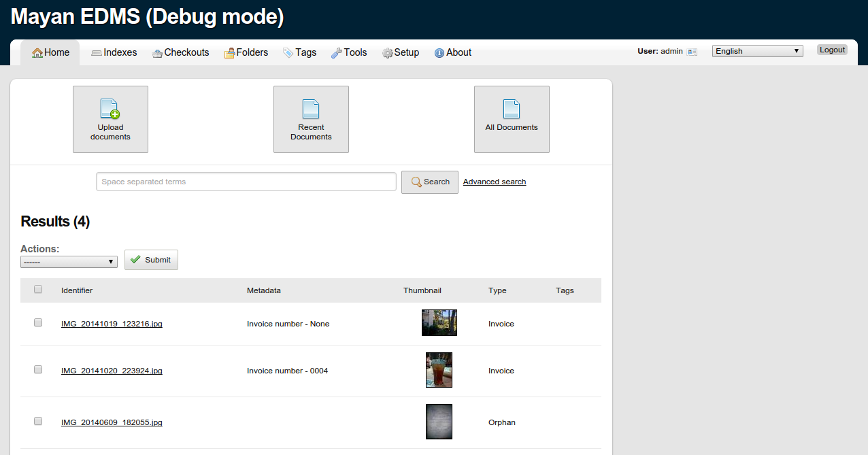Screen dimensions: 868x455
Task: Open the Checkouts menu item
Action: (180, 52)
